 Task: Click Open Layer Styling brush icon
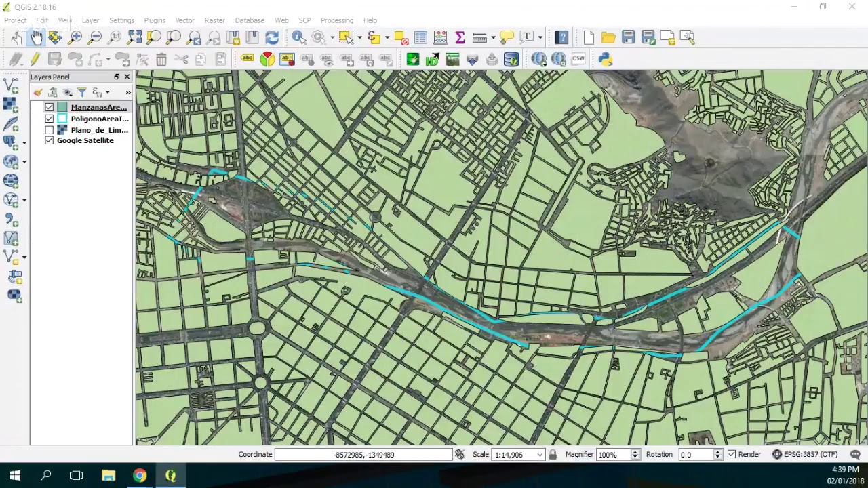38,92
